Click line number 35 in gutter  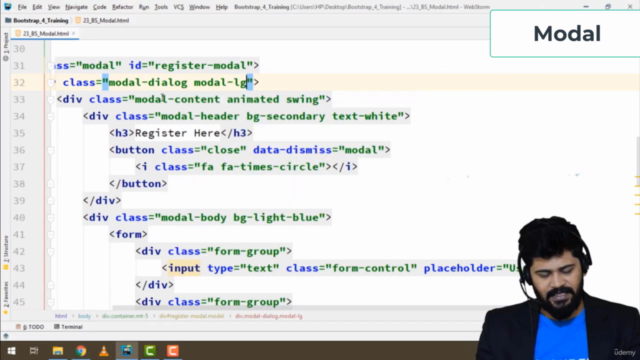[19, 133]
